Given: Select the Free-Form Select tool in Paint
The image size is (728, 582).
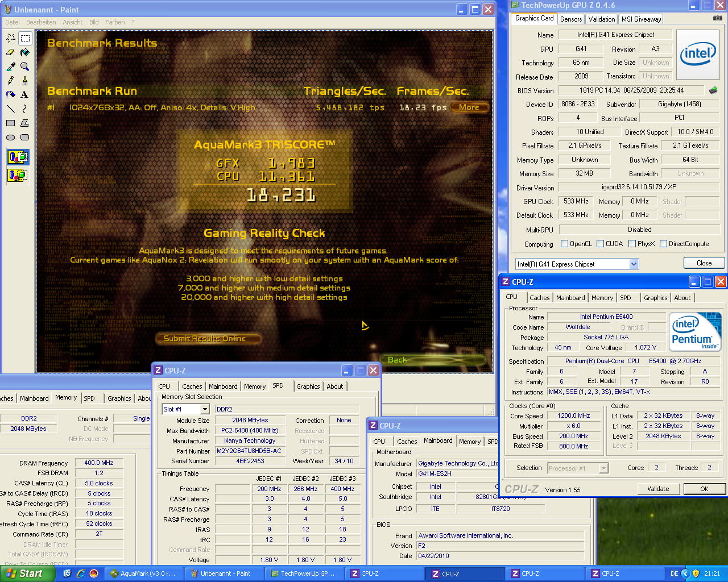Looking at the screenshot, I should (x=11, y=38).
